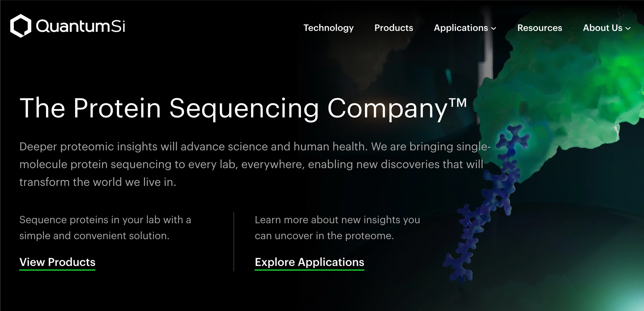Click the Deeper proteomic insights paragraph
Image resolution: width=644 pixels, height=311 pixels.
(251, 164)
